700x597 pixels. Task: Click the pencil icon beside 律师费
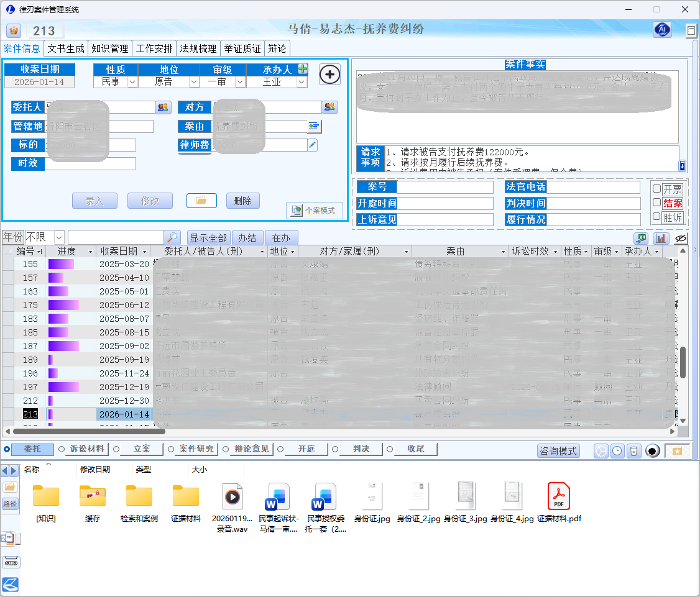pyautogui.click(x=313, y=145)
